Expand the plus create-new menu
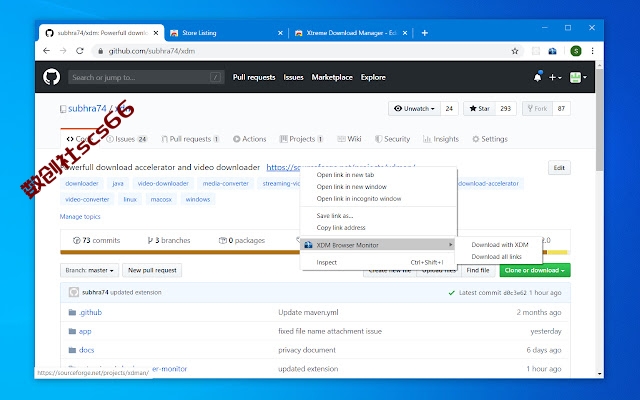The height and width of the screenshot is (400, 640). (x=555, y=77)
